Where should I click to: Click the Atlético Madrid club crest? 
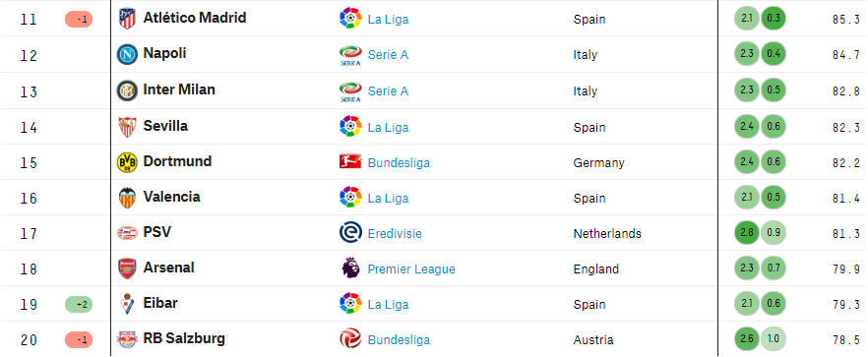click(x=127, y=19)
